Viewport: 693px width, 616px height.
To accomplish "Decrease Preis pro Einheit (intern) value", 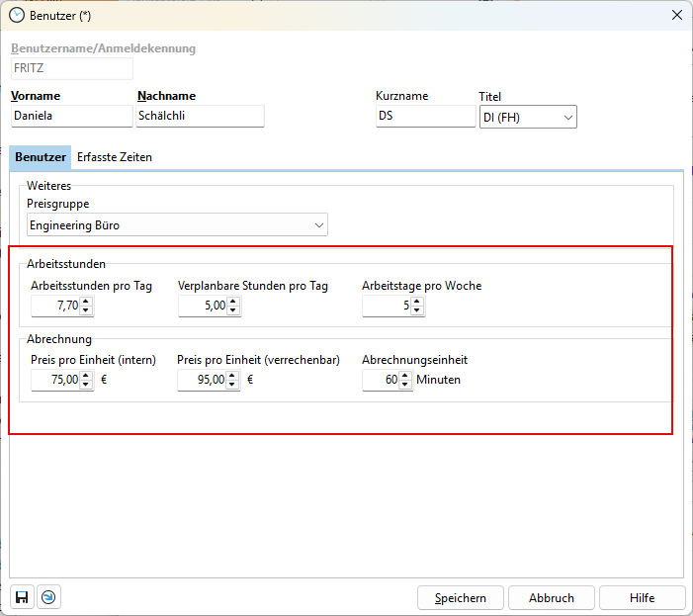I will pos(87,386).
